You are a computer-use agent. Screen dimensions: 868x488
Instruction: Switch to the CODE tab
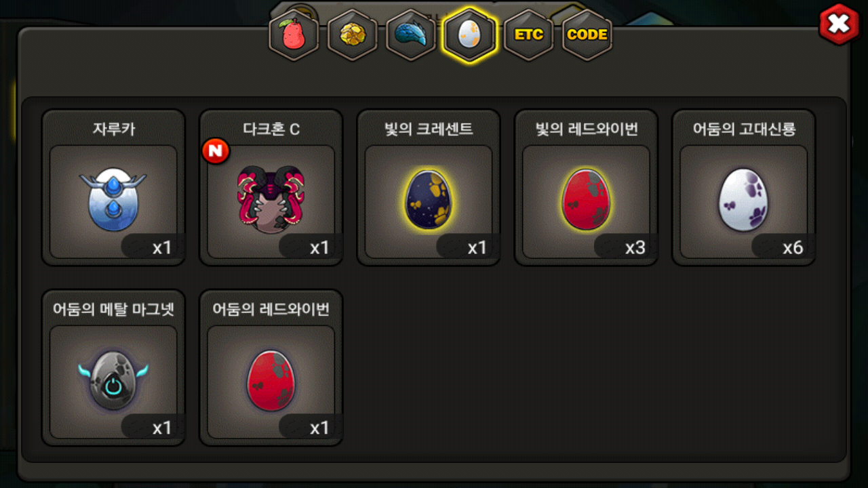(587, 35)
